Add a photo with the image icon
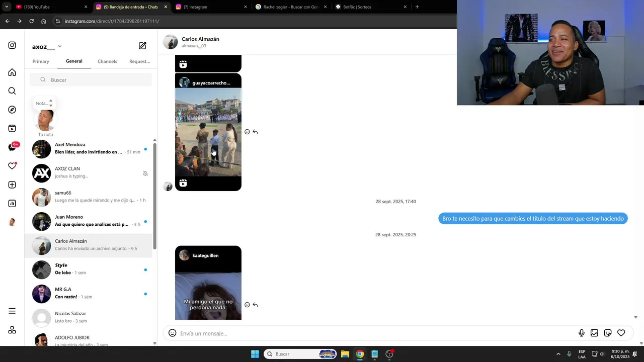 coord(594,333)
